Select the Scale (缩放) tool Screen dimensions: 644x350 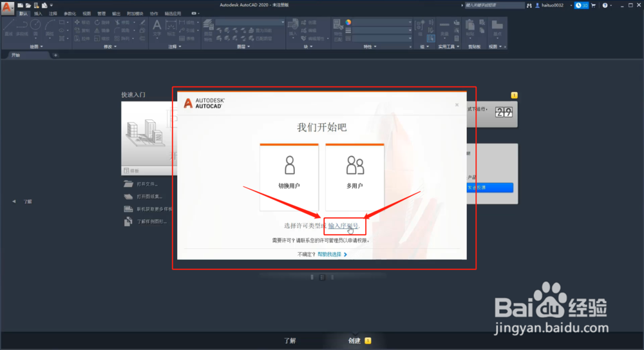(102, 38)
